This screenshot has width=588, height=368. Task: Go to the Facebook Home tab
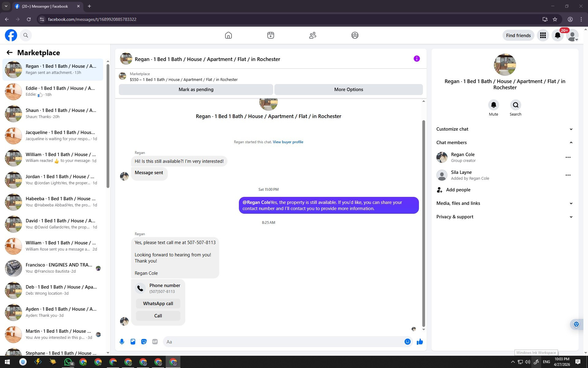pos(228,35)
